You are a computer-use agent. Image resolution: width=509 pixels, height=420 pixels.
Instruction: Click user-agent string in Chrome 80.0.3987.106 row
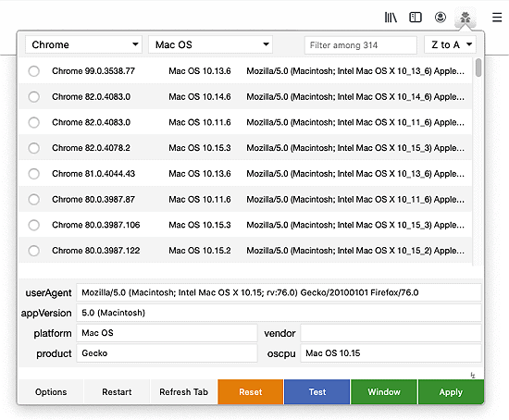(x=355, y=225)
